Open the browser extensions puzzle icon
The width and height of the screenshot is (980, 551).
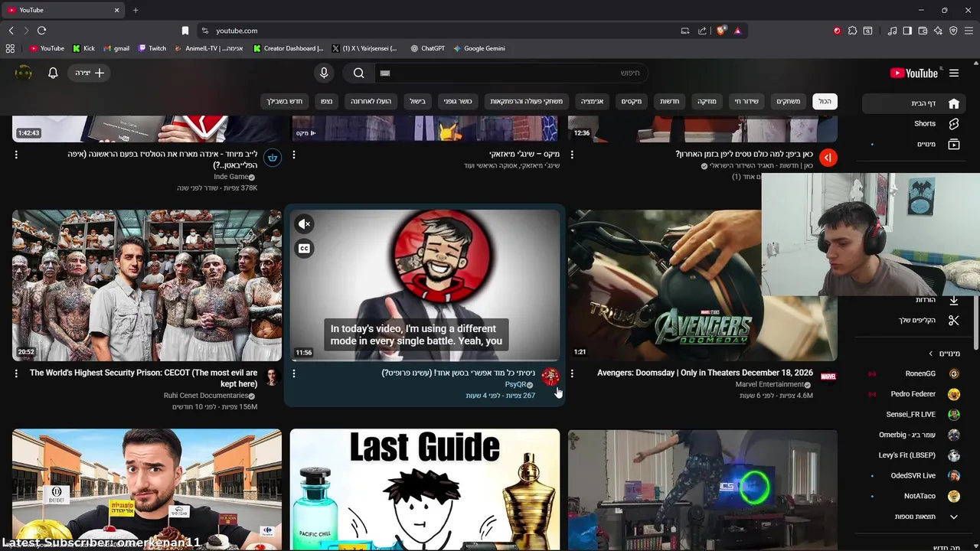point(852,31)
